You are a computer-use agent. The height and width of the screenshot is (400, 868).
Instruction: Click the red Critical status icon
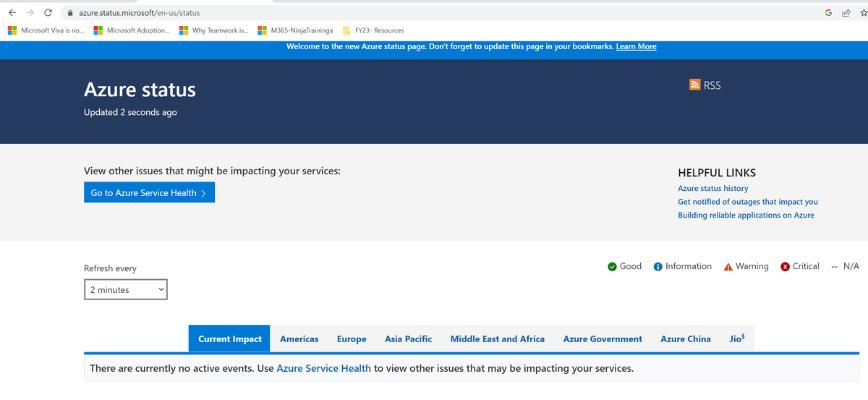[786, 266]
